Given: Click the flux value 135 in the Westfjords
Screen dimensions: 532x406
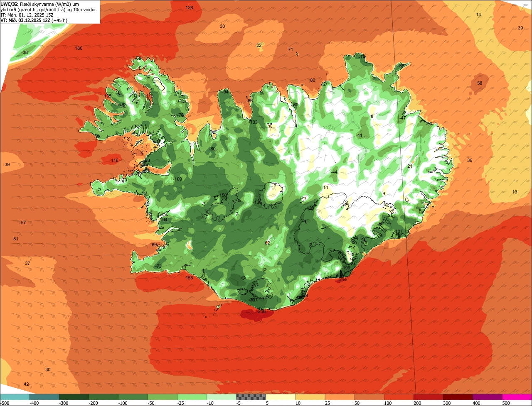Looking at the screenshot, I should pos(108,96).
